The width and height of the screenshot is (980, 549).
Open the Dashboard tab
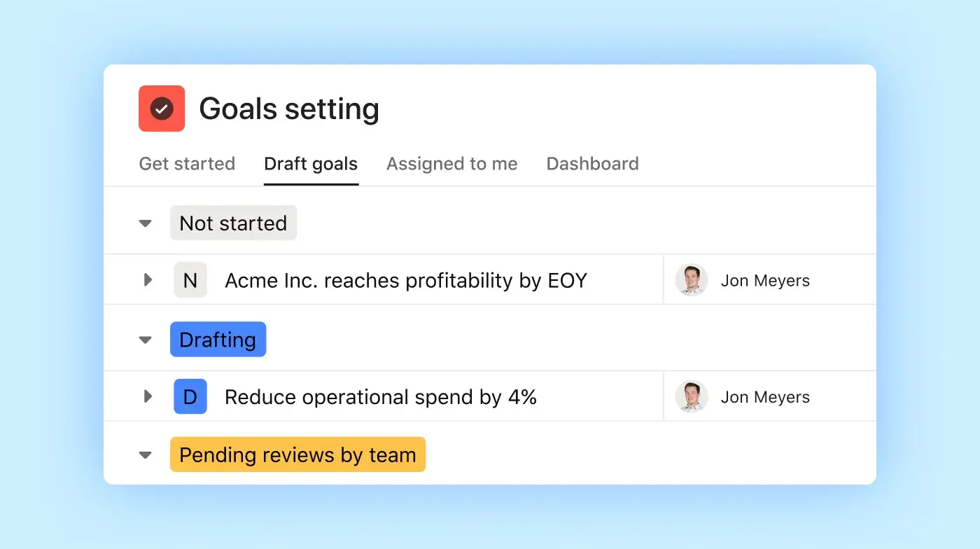coord(592,163)
